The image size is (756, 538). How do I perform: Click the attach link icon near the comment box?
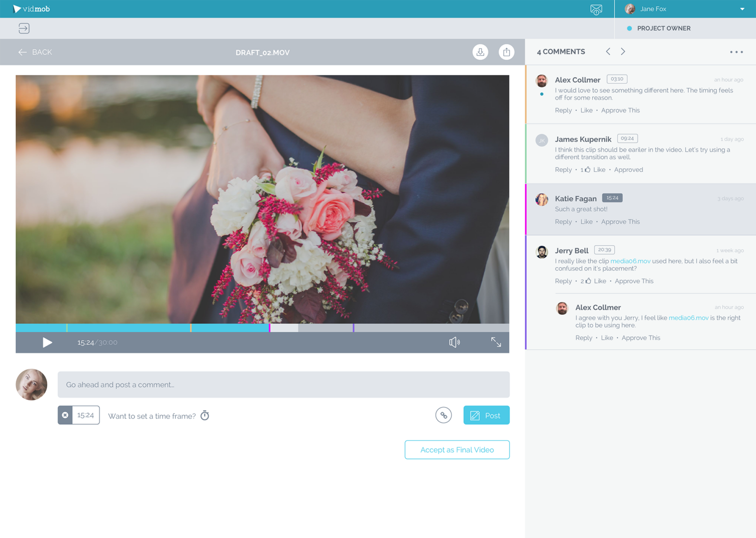pos(443,414)
